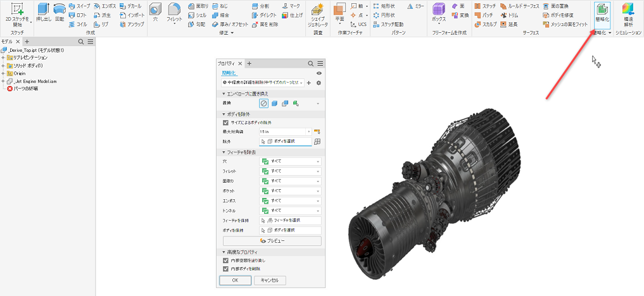Image resolution: width=644 pixels, height=296 pixels.
Task: Click the UCS tool
Action: [x=358, y=24]
